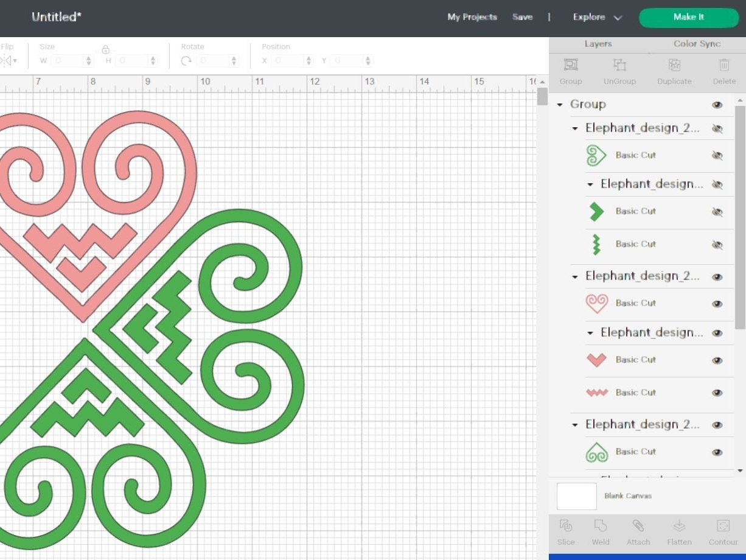
Task: Save the untitled project
Action: click(x=522, y=17)
